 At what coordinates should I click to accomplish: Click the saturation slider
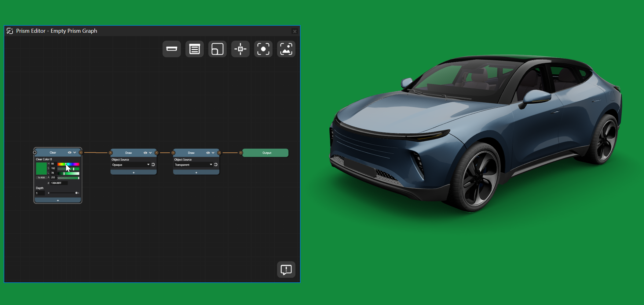68,169
